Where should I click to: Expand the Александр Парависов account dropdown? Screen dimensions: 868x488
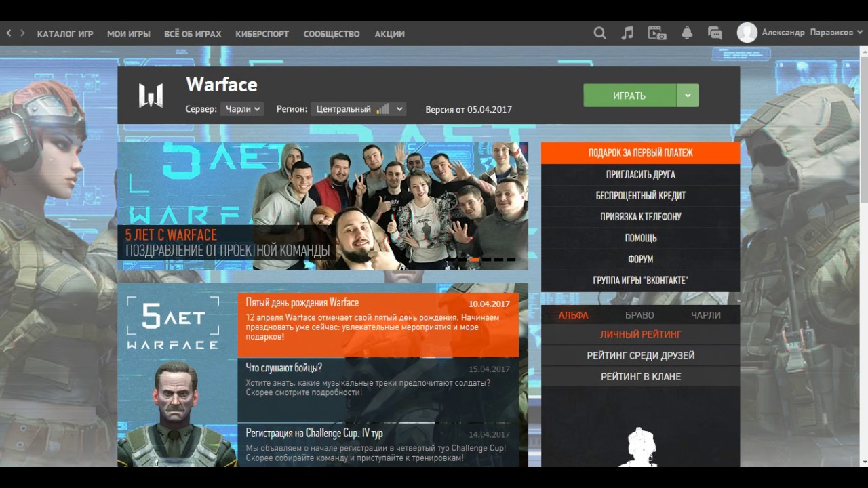[x=812, y=33]
